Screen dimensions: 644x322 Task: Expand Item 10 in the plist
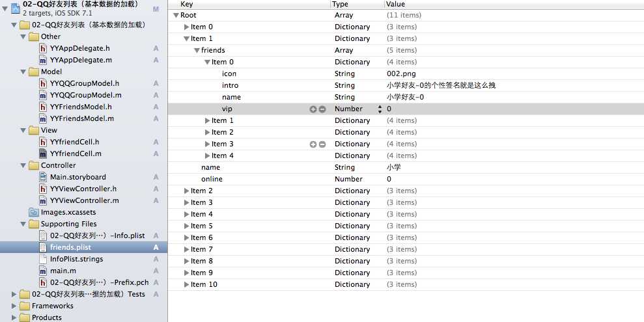(x=186, y=285)
